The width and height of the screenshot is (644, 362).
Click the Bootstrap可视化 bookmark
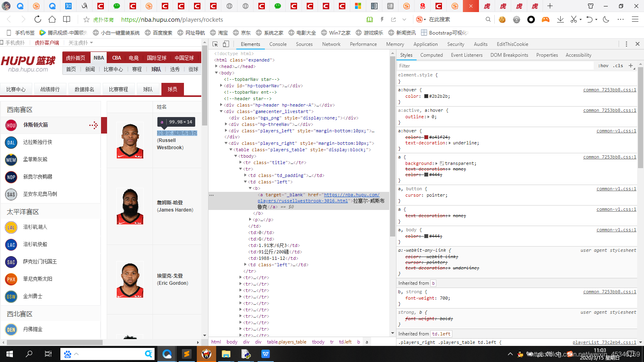445,33
